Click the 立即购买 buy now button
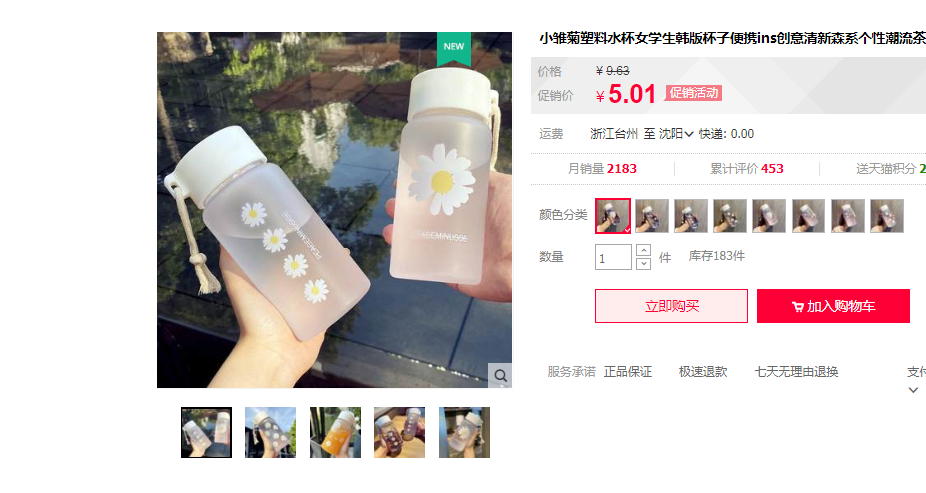The image size is (926, 493). [671, 306]
